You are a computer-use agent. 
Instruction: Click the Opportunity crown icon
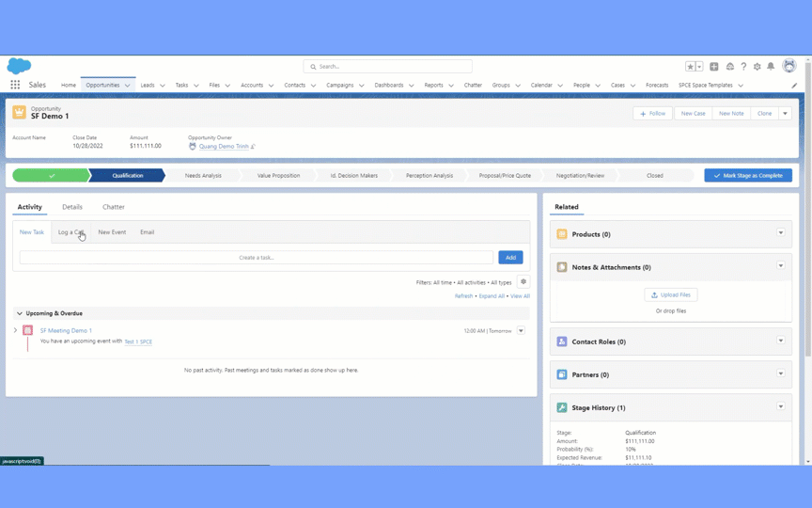tap(19, 112)
